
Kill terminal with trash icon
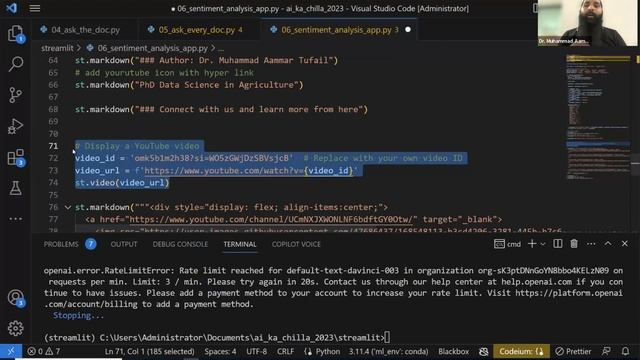pos(574,244)
